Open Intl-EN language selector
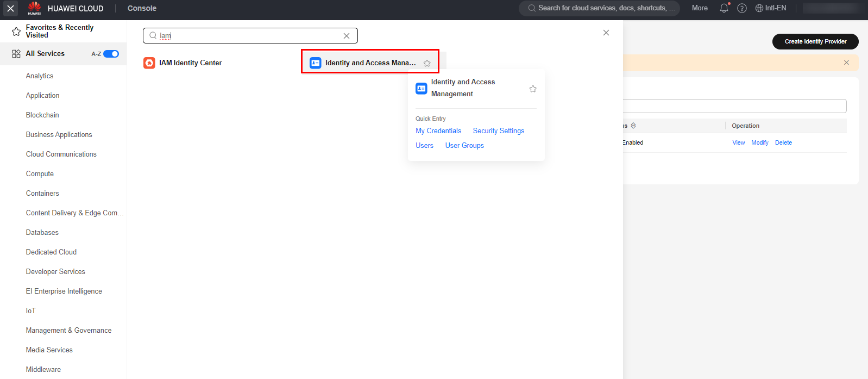868x379 pixels. pos(771,8)
